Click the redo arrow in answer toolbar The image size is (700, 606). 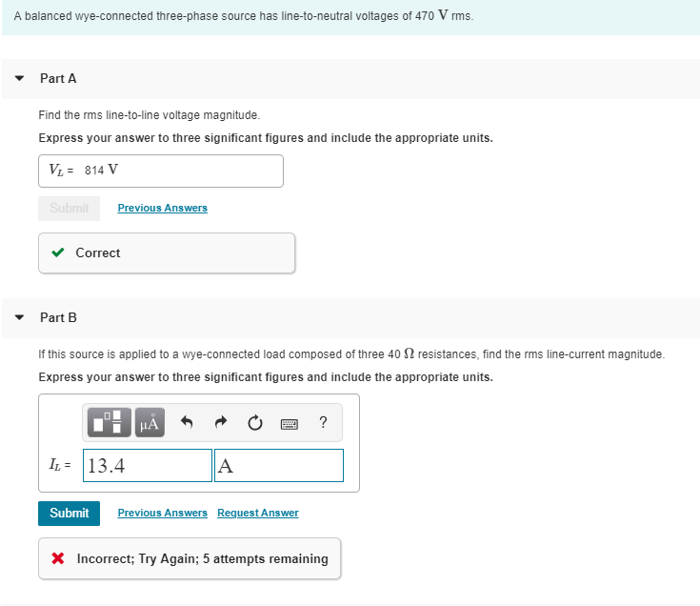coord(221,422)
